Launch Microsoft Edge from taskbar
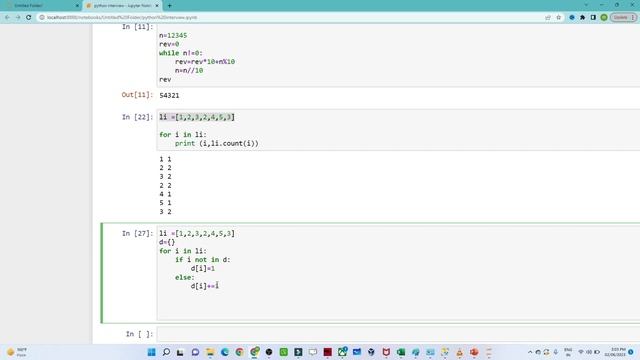 click(224, 352)
